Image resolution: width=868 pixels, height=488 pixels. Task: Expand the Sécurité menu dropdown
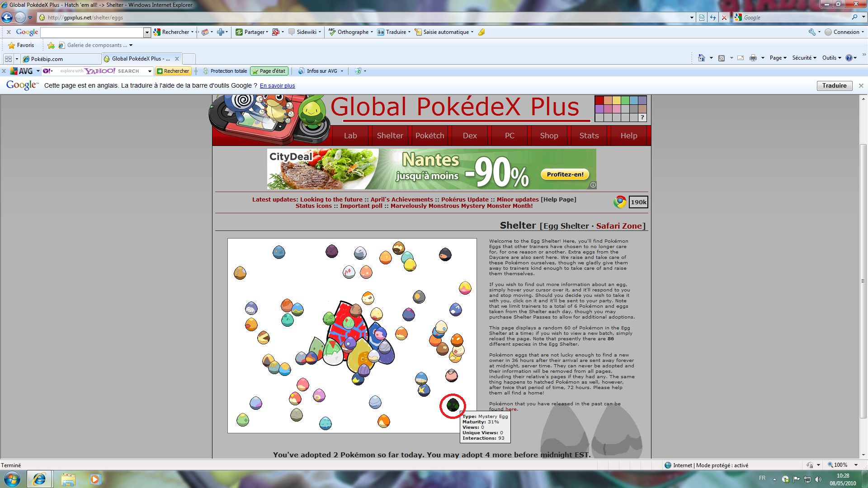(x=804, y=58)
